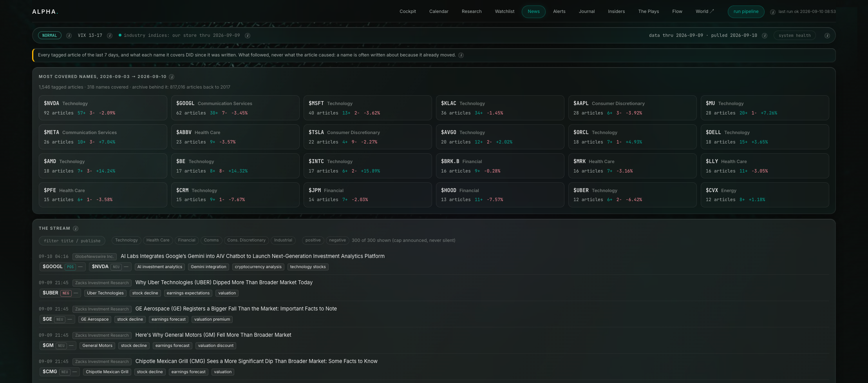Click the system health button

pos(795,36)
